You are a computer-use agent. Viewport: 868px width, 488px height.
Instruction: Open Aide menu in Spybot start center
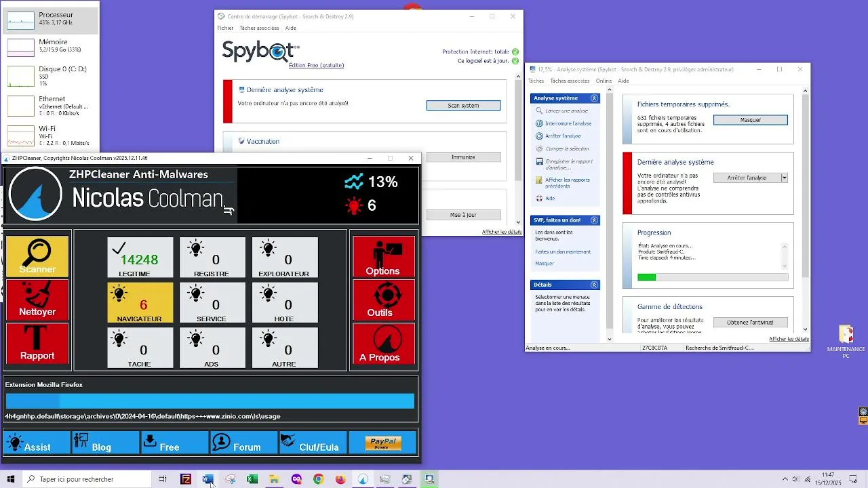(x=290, y=28)
